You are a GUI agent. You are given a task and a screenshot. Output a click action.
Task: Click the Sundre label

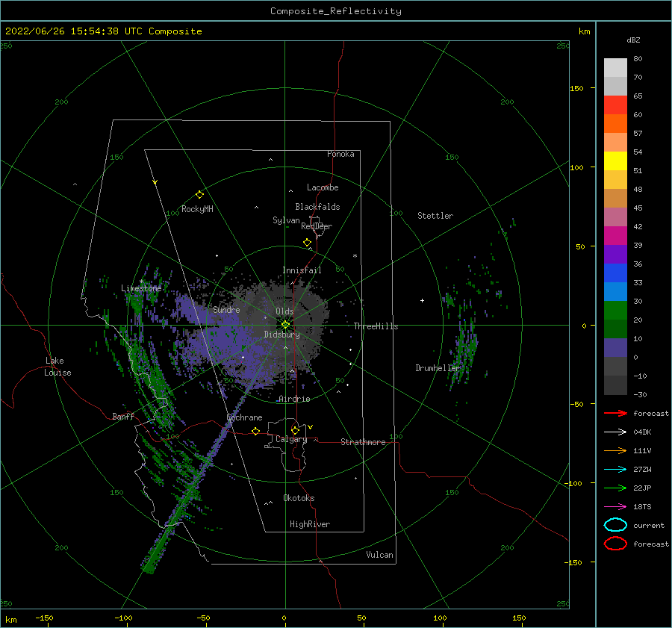point(226,309)
